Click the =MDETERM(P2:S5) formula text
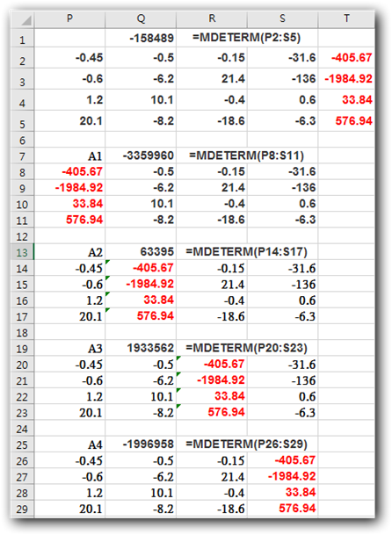The height and width of the screenshot is (535, 392). click(x=246, y=37)
